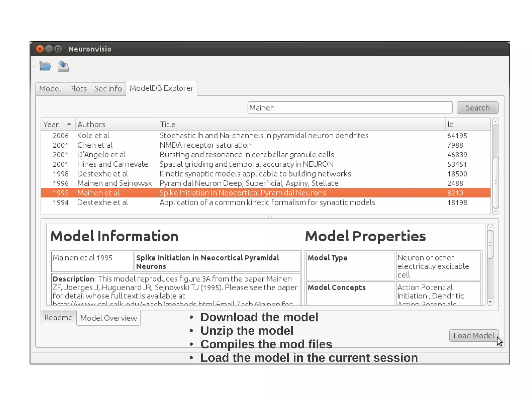
Task: Click the Load Model button
Action: click(474, 336)
